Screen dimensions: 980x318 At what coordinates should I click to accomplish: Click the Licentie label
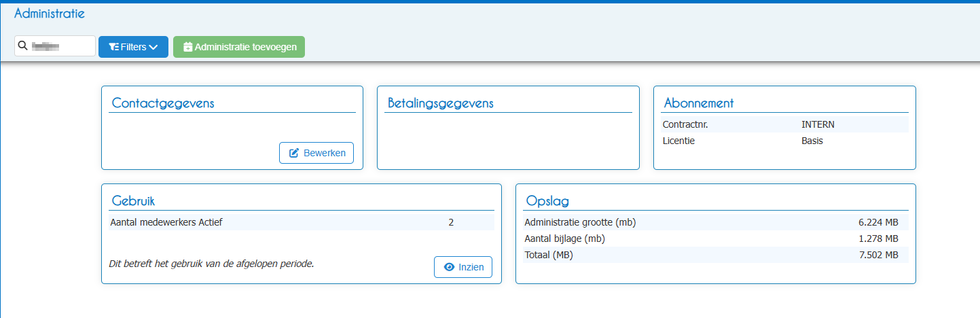678,141
